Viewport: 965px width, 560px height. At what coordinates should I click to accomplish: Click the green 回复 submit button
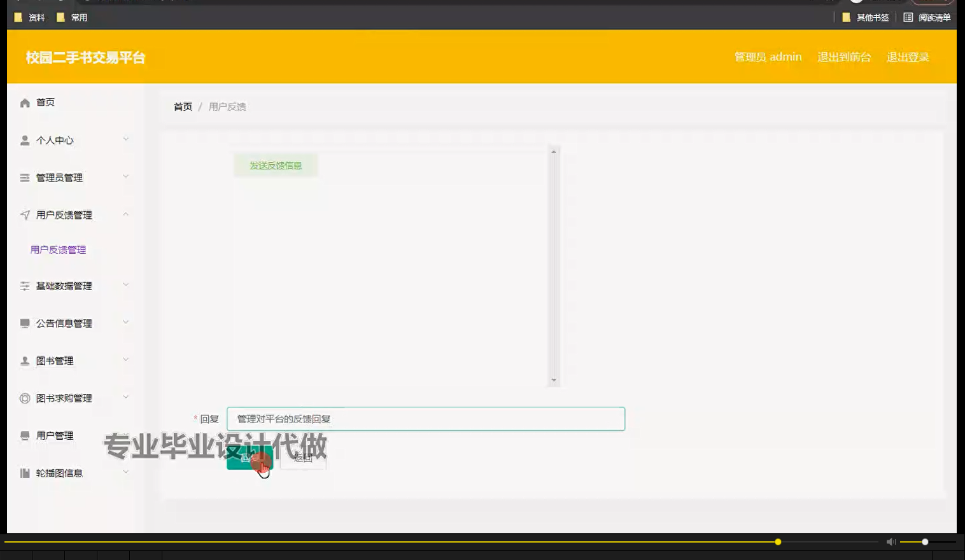(250, 458)
